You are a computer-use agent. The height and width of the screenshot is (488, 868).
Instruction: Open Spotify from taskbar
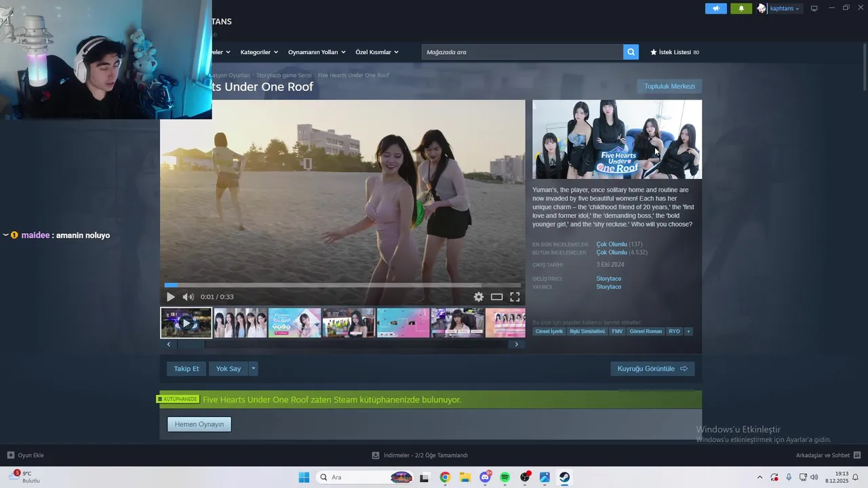click(x=505, y=477)
